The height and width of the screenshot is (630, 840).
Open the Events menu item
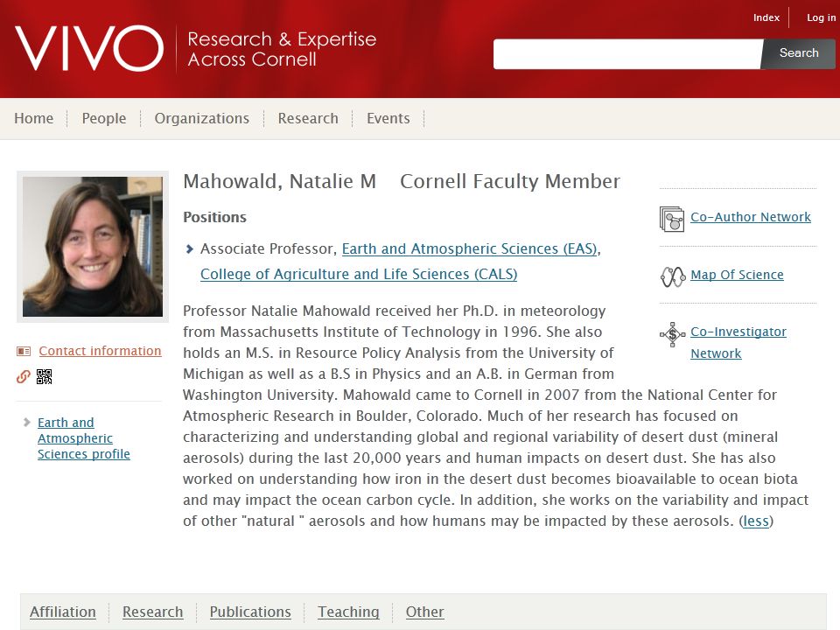click(388, 118)
